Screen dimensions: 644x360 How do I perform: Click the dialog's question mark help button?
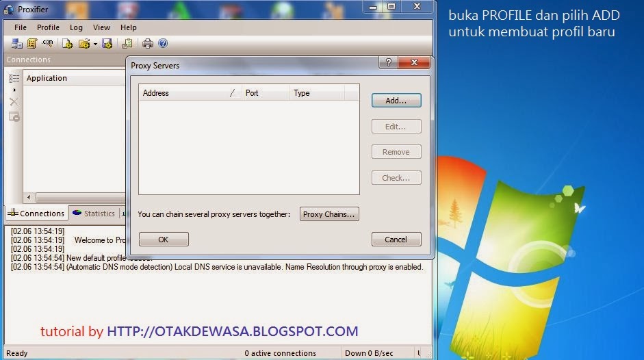coord(389,62)
